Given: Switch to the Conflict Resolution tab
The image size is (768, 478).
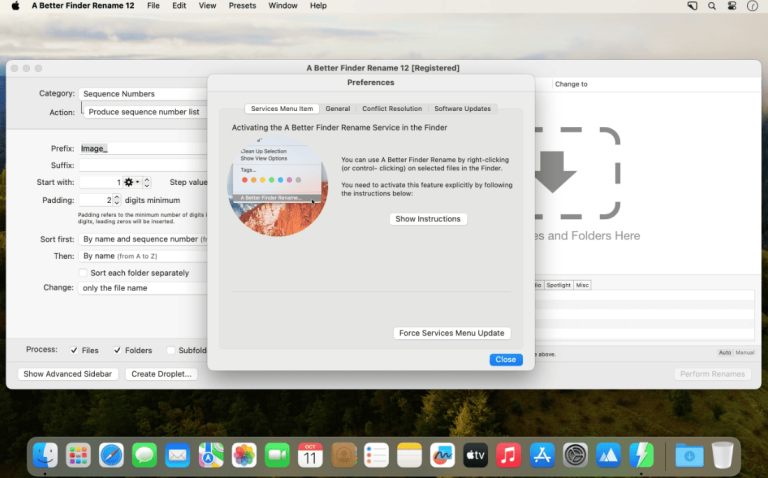Looking at the screenshot, I should coord(392,109).
